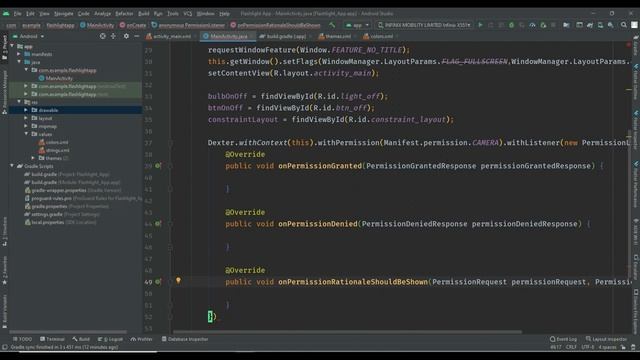The width and height of the screenshot is (640, 360).
Task: Collapse the values folder
Action: [x=26, y=134]
